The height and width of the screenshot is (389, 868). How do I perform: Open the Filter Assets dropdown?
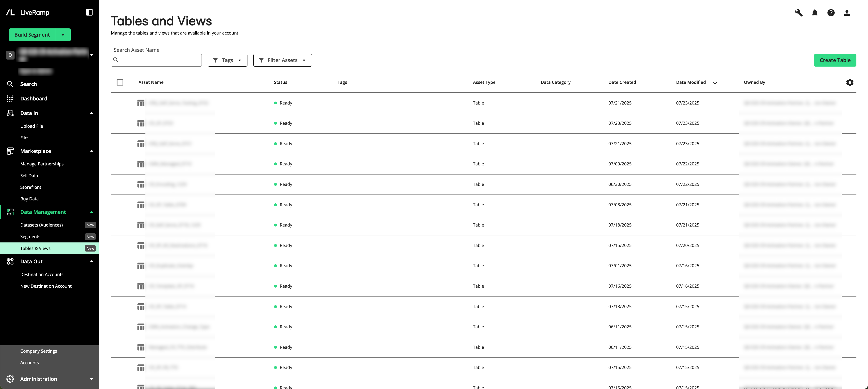pyautogui.click(x=282, y=60)
